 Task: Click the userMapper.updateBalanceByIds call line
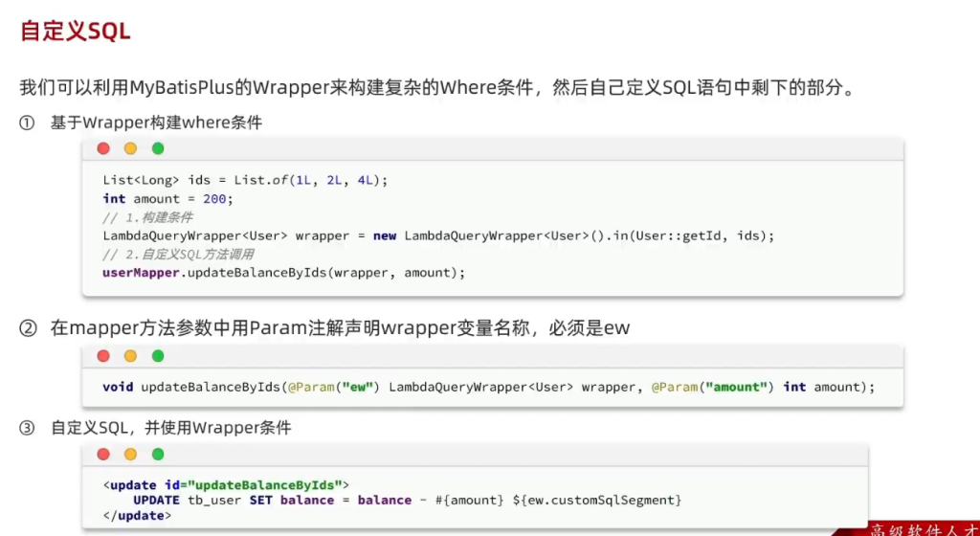click(283, 273)
